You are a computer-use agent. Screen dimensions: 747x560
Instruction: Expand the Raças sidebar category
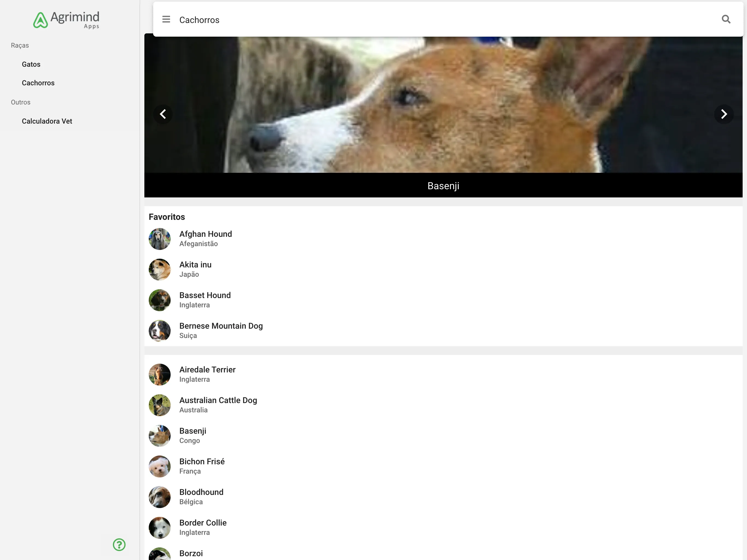pos(19,45)
